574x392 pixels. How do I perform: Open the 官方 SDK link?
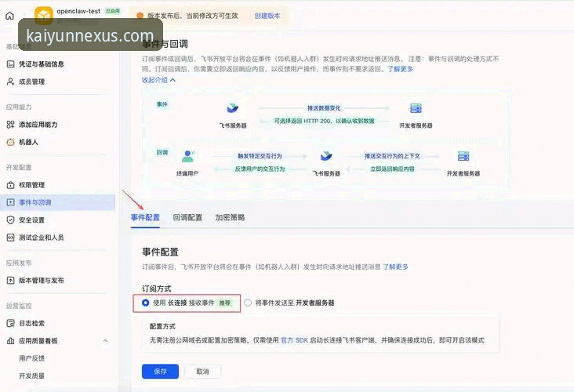(x=295, y=340)
